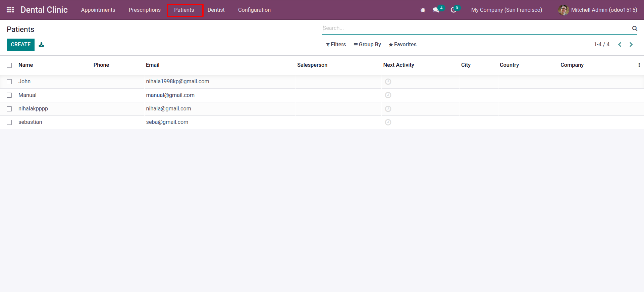Click email seba@gmail.com

(x=167, y=122)
